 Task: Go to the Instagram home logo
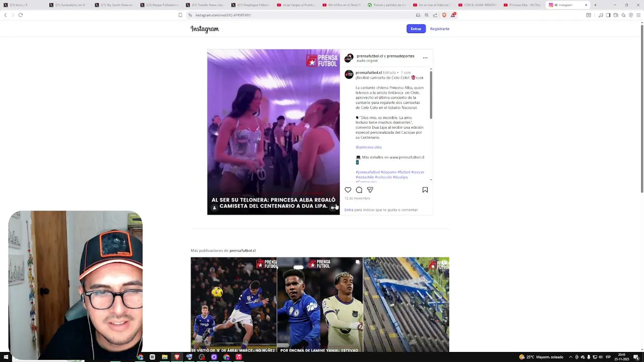(205, 29)
